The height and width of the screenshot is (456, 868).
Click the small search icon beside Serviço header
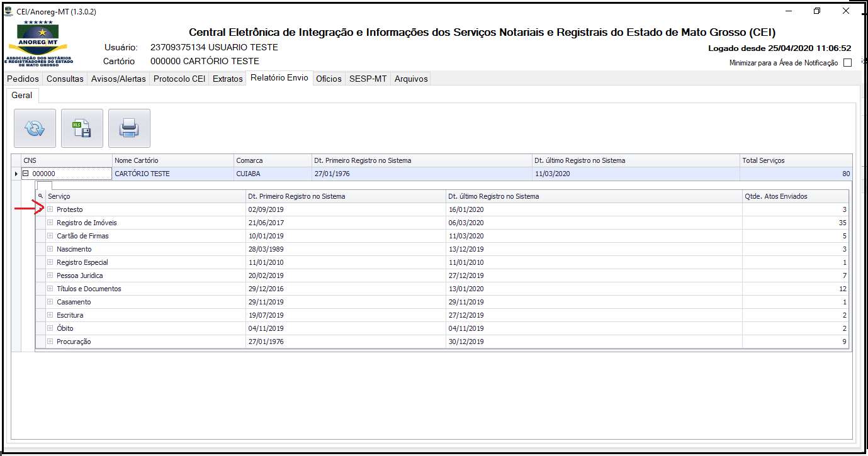pyautogui.click(x=41, y=196)
